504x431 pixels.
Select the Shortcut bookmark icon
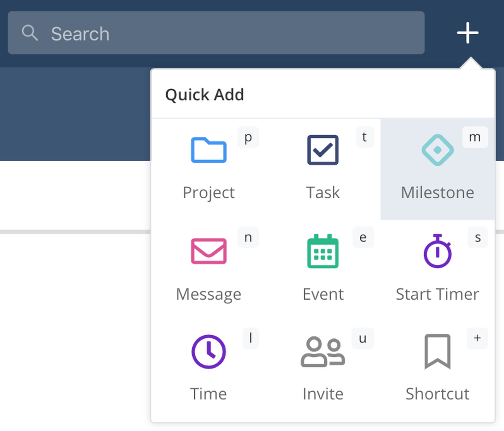pyautogui.click(x=438, y=352)
